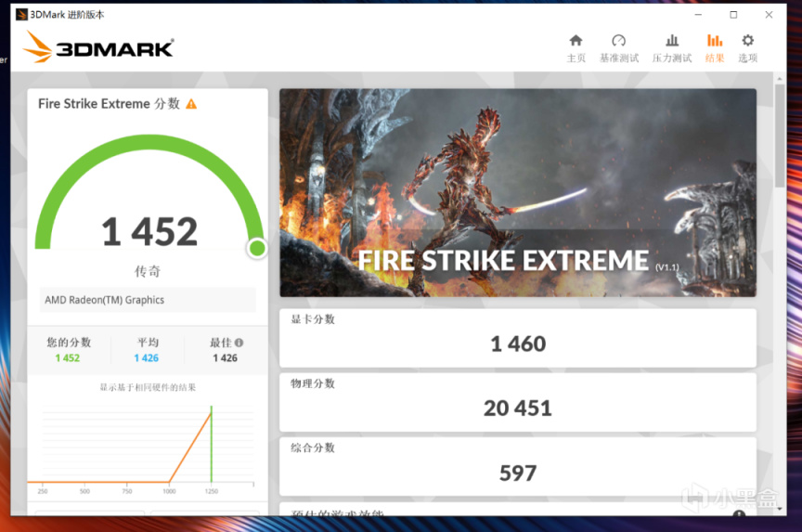Image resolution: width=802 pixels, height=532 pixels.
Task: Click the AMD Radeon(TM) Graphics label
Action: [104, 300]
